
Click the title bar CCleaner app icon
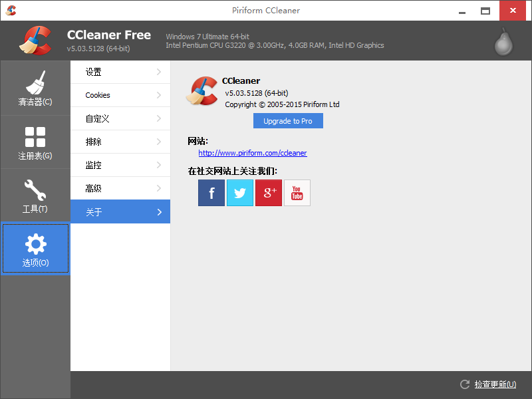tap(11, 11)
